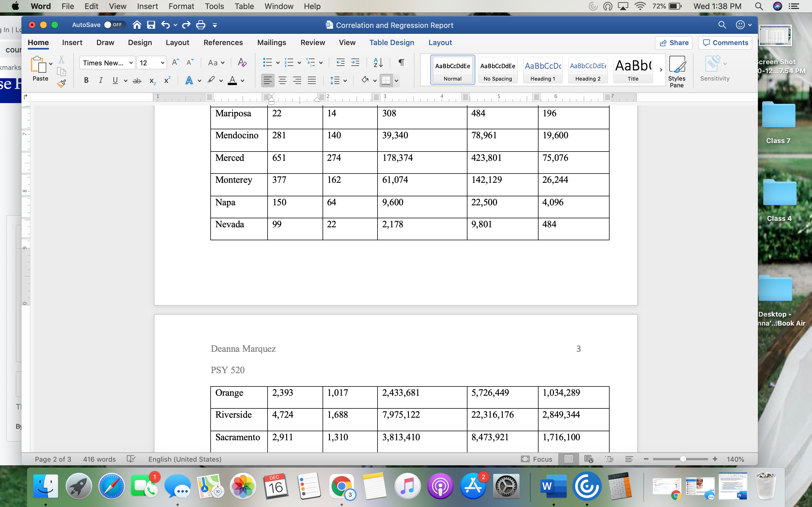Viewport: 812px width, 507px height.
Task: Click the zoom slider handle
Action: tap(683, 459)
